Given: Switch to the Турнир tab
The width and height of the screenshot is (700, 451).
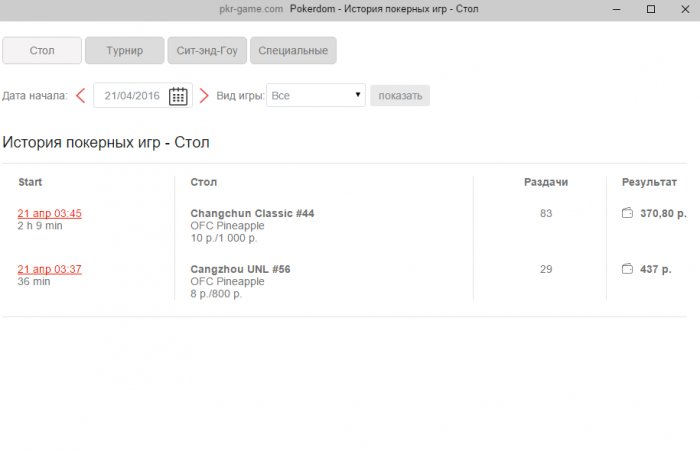Looking at the screenshot, I should (125, 50).
